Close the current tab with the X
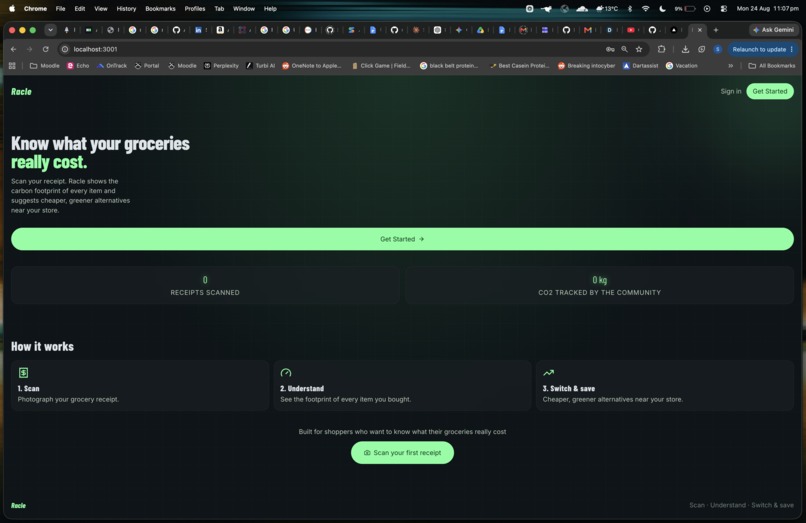Viewport: 806px width, 523px height. pyautogui.click(x=700, y=30)
